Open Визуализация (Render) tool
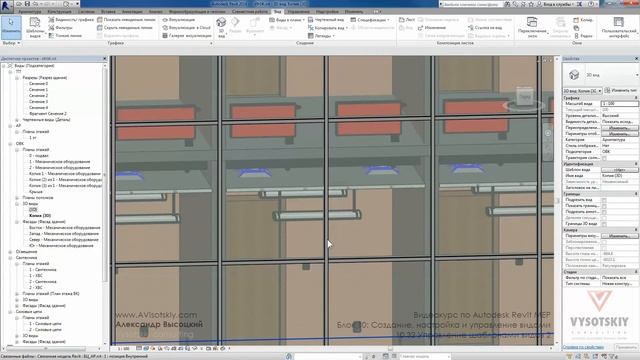 [178, 20]
